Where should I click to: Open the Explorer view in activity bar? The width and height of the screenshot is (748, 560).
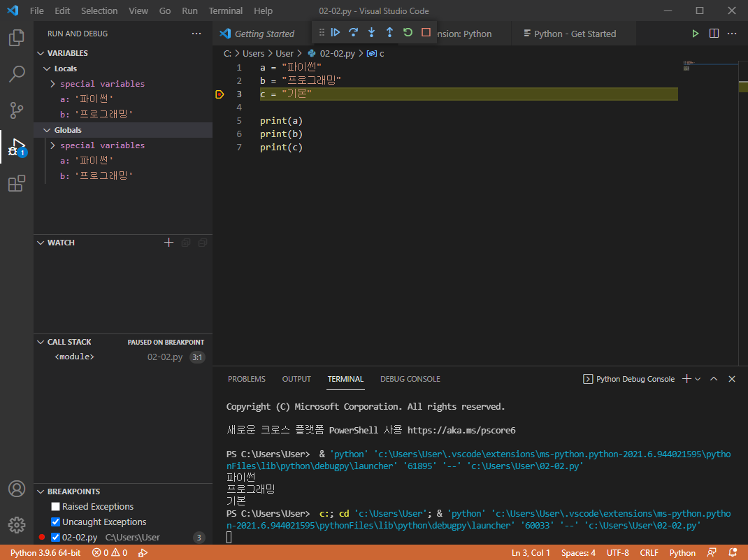[17, 38]
